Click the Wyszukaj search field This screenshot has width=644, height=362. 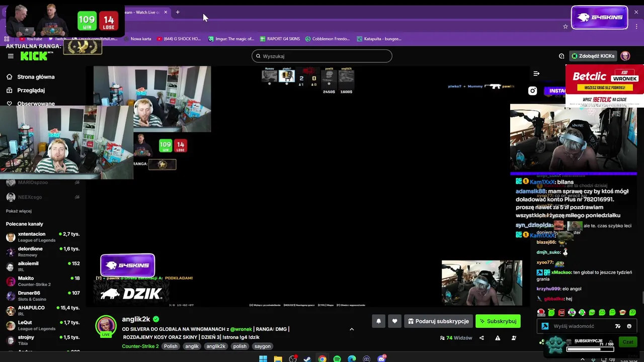(322, 56)
